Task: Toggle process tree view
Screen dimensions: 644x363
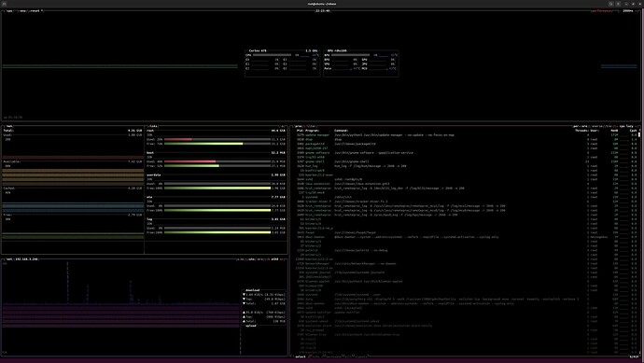Action: tap(608, 126)
